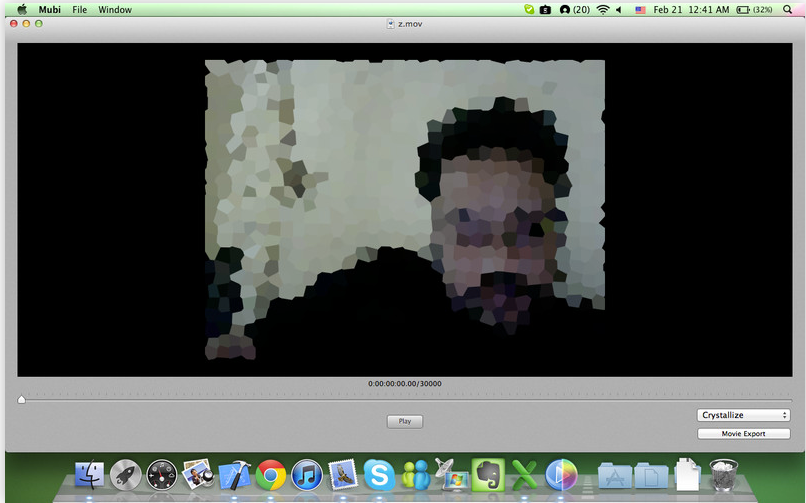806x503 pixels.
Task: Open Skype from the dock
Action: (379, 474)
